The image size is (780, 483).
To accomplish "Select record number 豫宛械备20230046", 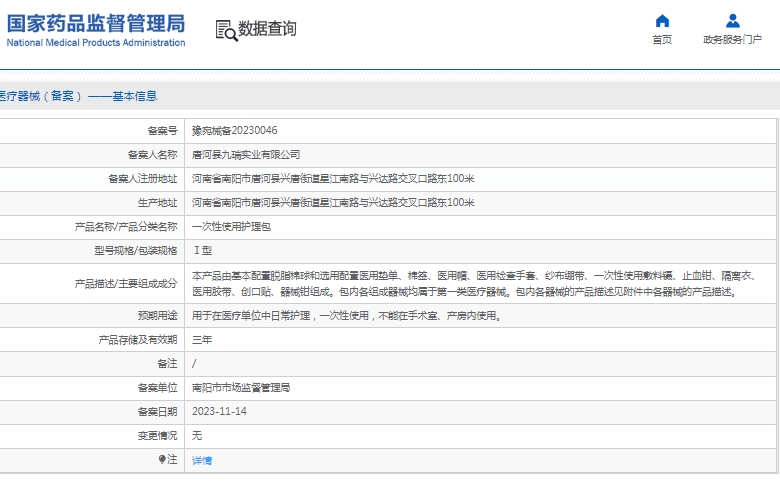I will coord(235,131).
